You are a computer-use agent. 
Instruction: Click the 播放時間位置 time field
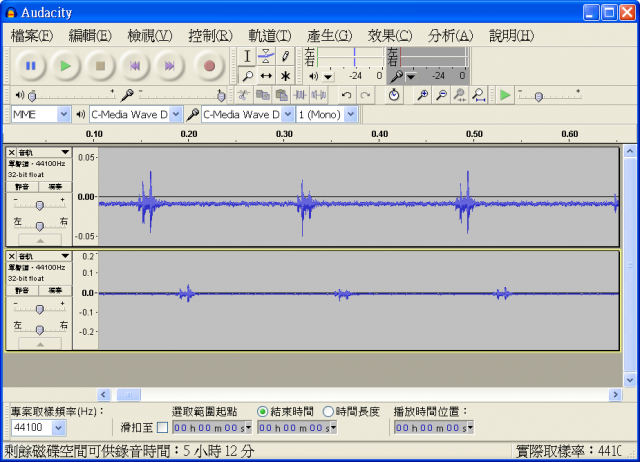coord(433,428)
